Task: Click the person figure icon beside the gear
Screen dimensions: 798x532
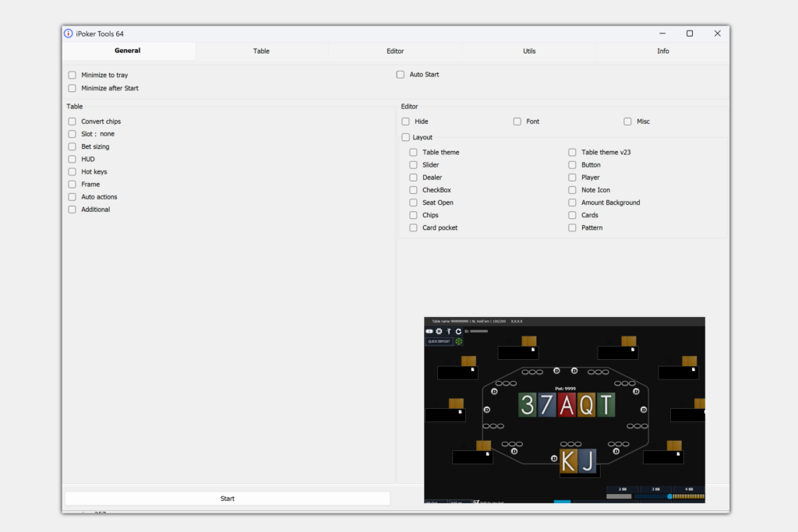Action: [x=449, y=331]
